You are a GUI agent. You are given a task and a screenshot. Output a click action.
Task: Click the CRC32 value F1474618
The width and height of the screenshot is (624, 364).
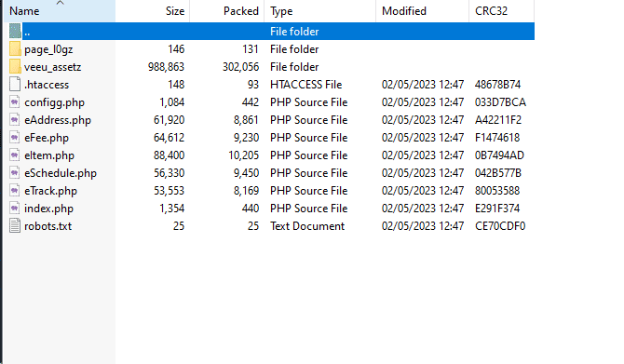click(x=497, y=138)
